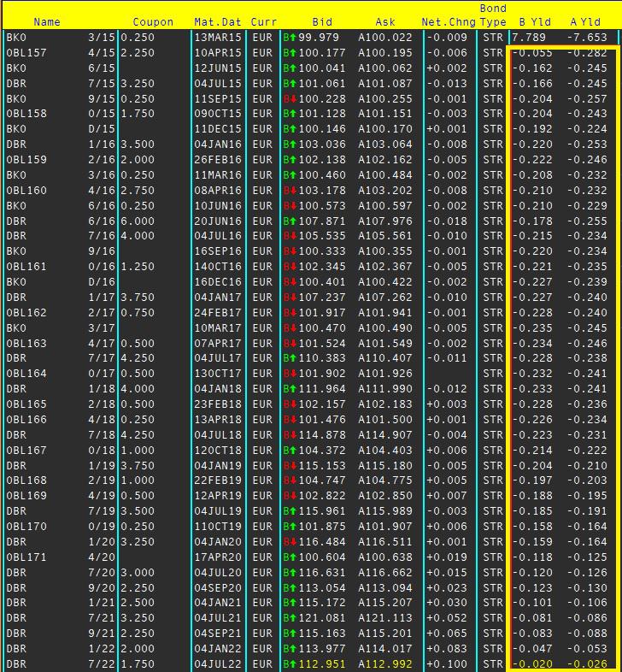The image size is (622, 672).
Task: Click the ask yield -7.653
Action: tap(587, 38)
